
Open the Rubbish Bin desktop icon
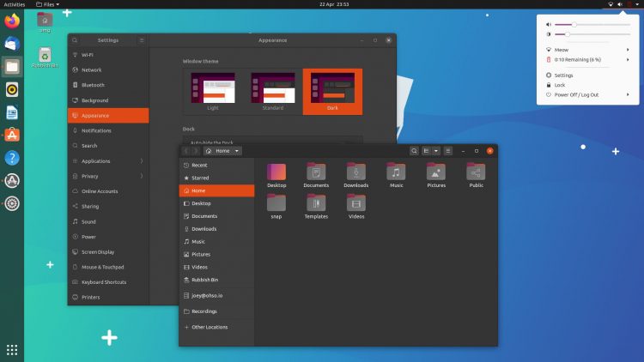point(45,57)
